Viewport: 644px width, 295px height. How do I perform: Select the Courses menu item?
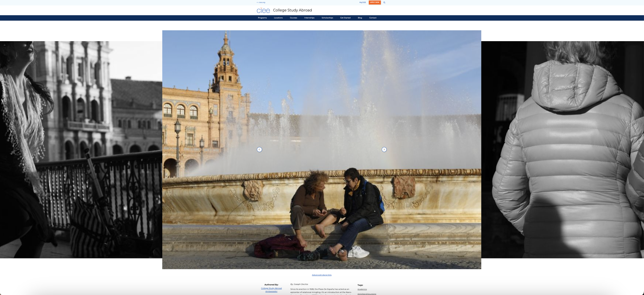[293, 18]
